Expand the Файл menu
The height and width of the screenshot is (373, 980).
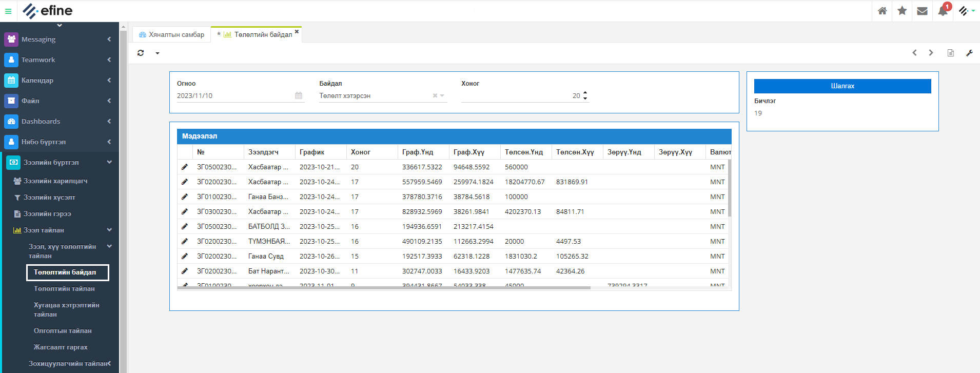click(60, 101)
